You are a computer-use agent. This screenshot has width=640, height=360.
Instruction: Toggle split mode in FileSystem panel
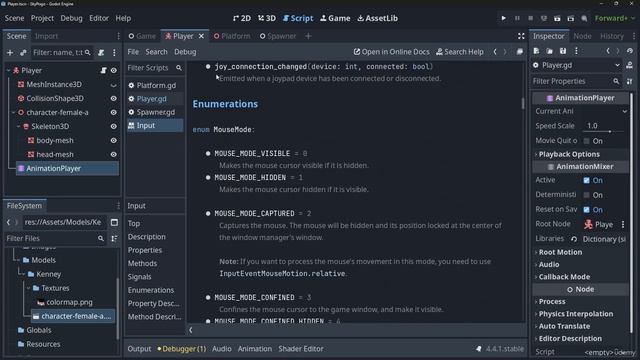114,222
